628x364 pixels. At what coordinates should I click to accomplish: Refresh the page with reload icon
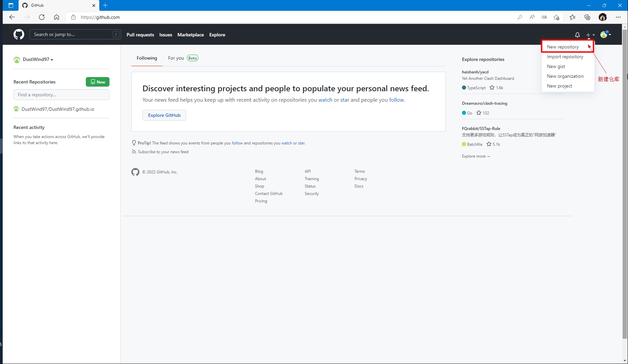point(42,17)
